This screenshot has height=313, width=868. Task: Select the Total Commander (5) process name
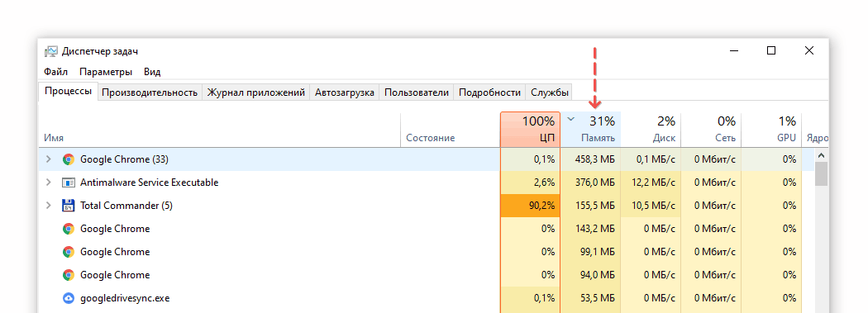pos(126,206)
